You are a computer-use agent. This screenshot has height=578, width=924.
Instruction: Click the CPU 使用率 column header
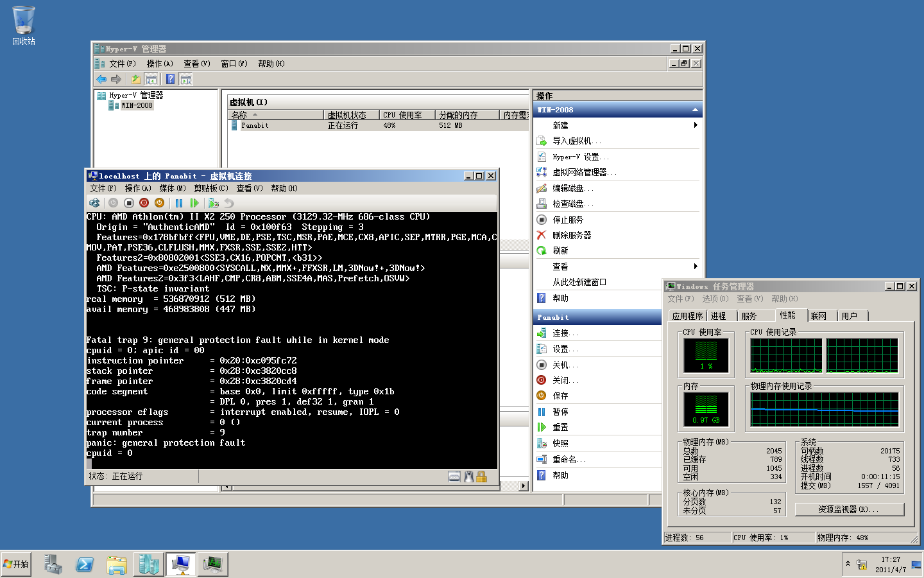(x=407, y=115)
